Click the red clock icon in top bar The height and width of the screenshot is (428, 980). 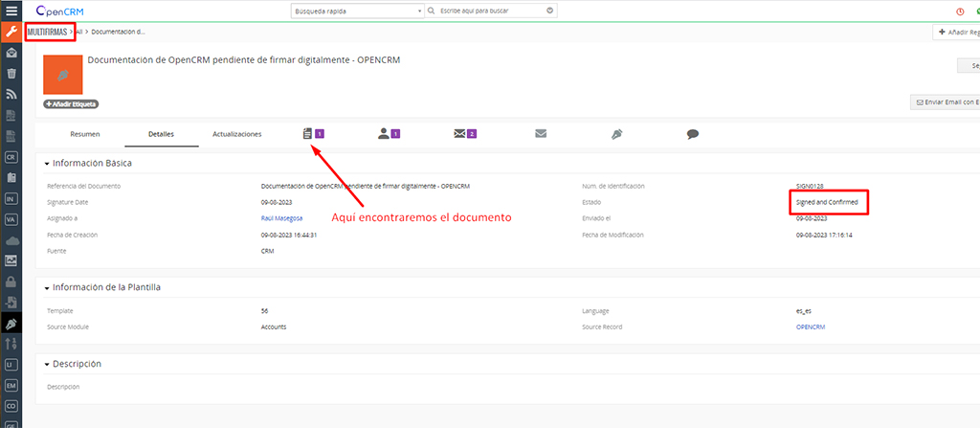pos(960,11)
